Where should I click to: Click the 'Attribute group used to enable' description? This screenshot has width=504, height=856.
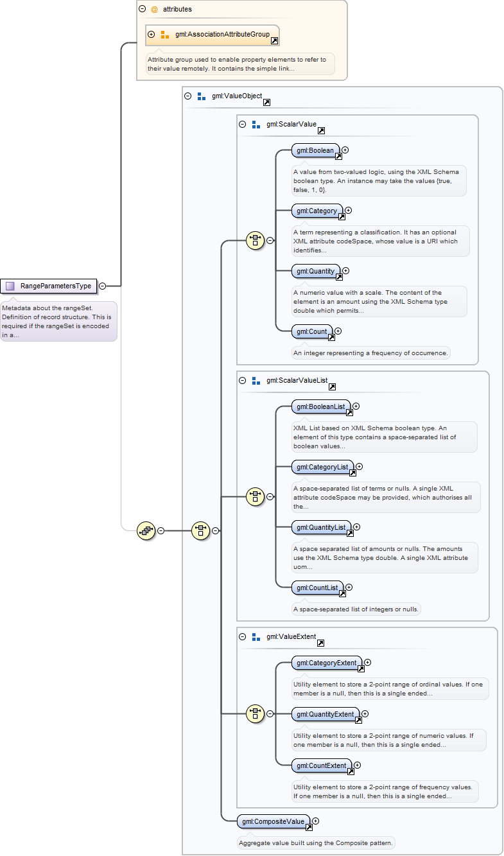coord(240,64)
